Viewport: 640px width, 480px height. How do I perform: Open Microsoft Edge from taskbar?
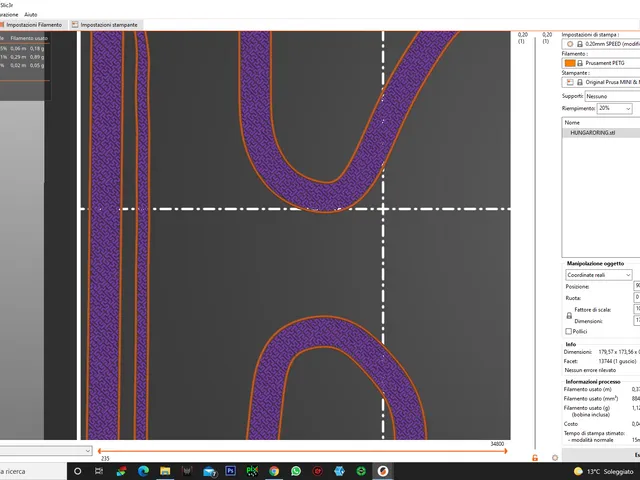point(143,471)
